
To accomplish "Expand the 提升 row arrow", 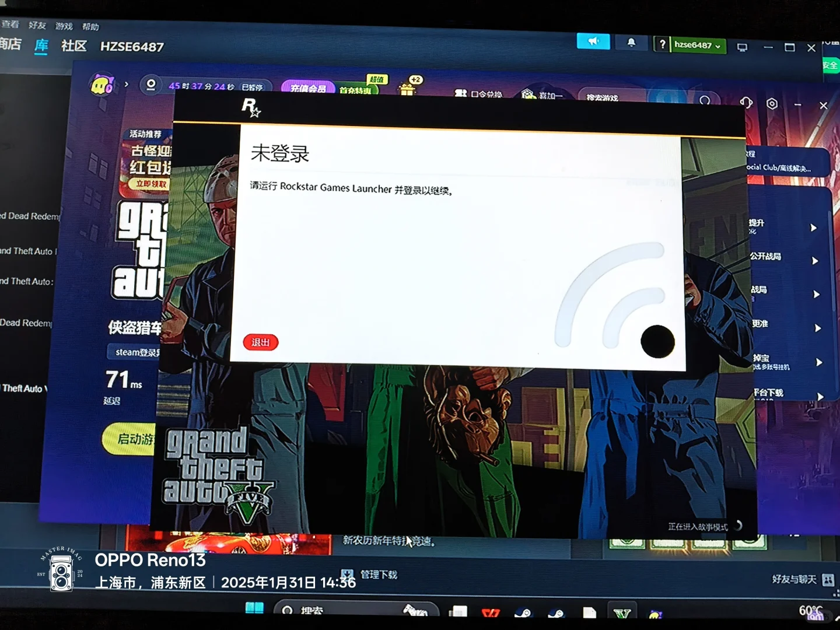I will point(814,228).
